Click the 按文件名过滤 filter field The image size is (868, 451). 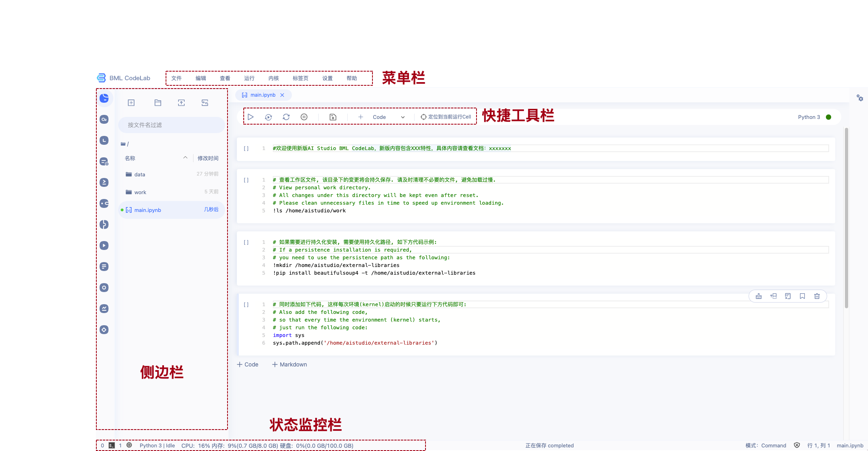tap(172, 125)
